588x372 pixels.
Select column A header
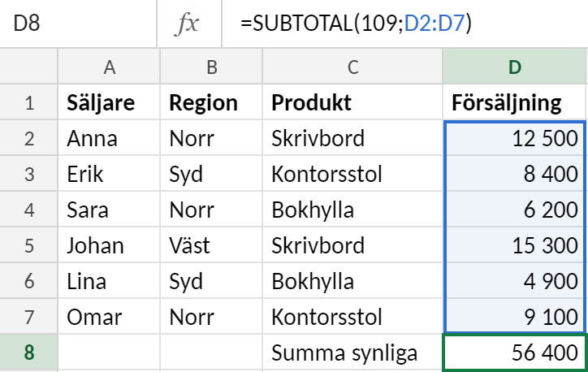click(109, 67)
